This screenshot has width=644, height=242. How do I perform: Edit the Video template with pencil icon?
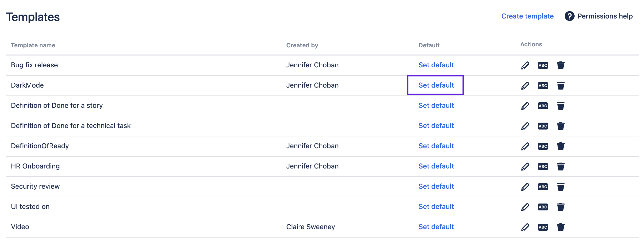point(525,227)
